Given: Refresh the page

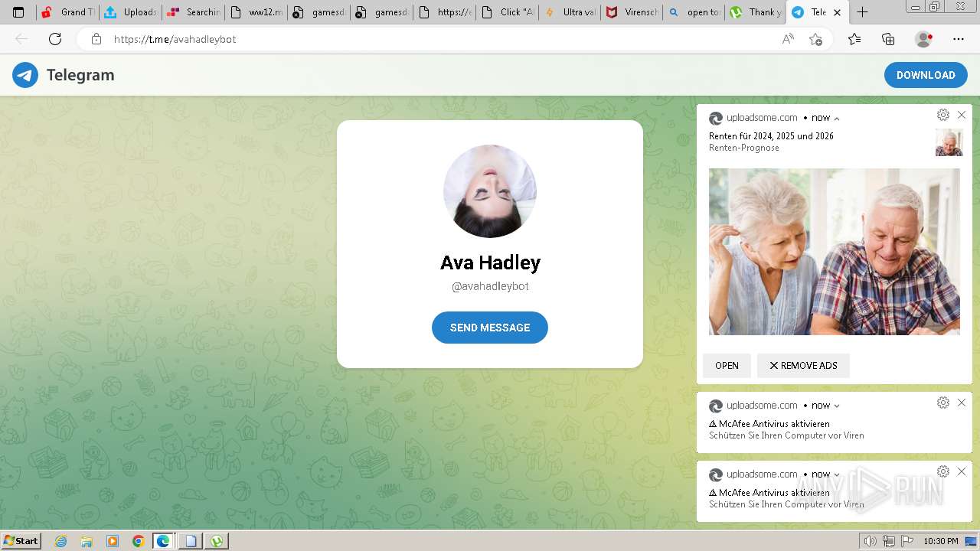Looking at the screenshot, I should [54, 39].
